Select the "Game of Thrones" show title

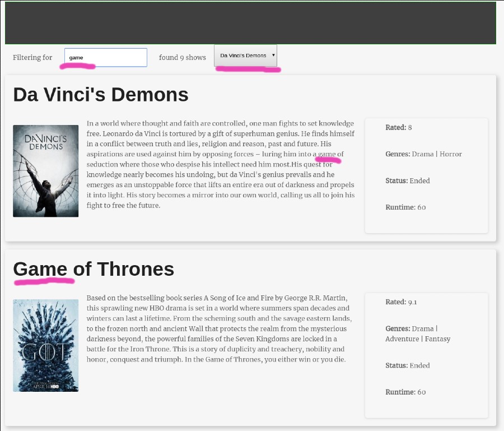(94, 269)
